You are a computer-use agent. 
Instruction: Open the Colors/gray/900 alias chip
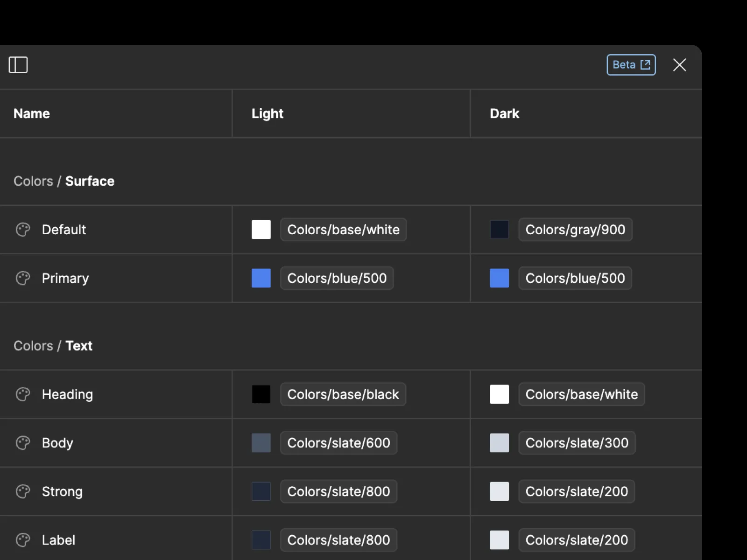pos(575,230)
